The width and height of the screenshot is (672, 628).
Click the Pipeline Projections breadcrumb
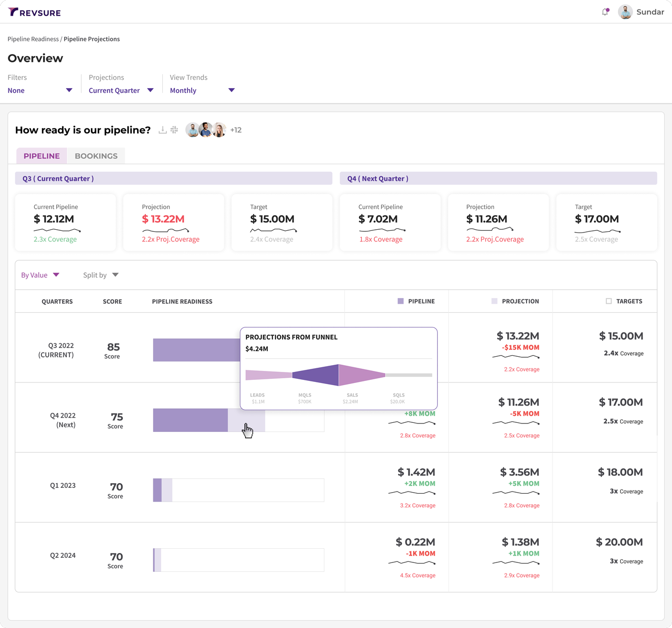[x=92, y=39]
